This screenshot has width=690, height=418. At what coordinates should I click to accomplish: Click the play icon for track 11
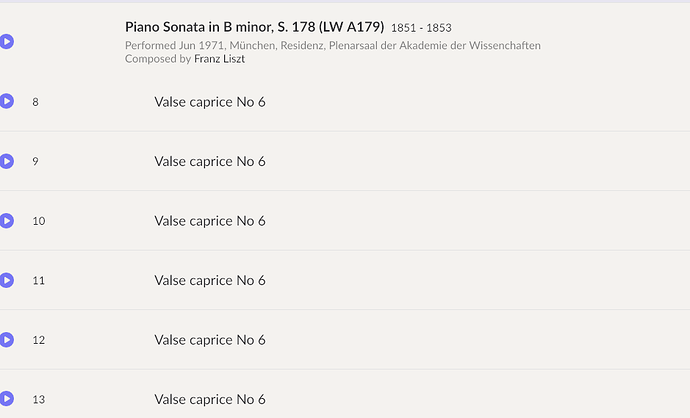[x=7, y=280]
